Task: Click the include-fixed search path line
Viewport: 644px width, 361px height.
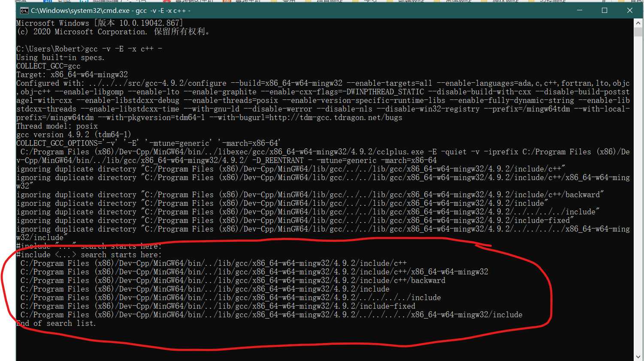Action: coord(218,306)
